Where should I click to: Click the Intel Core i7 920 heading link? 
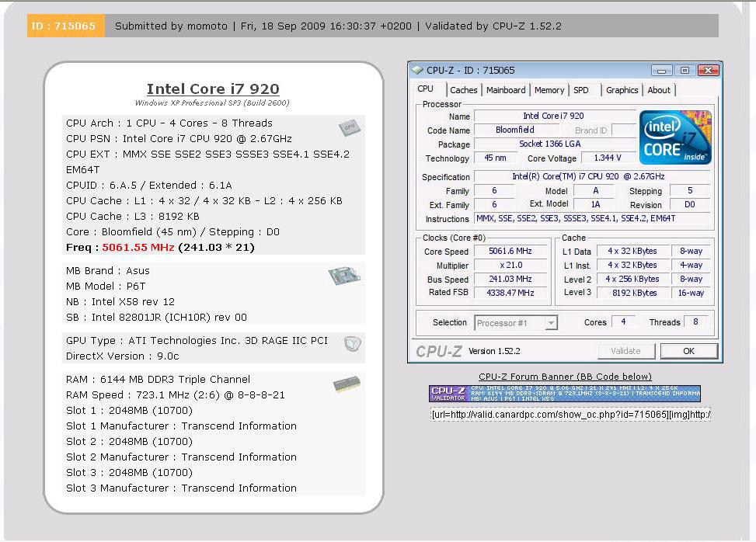pyautogui.click(x=213, y=89)
